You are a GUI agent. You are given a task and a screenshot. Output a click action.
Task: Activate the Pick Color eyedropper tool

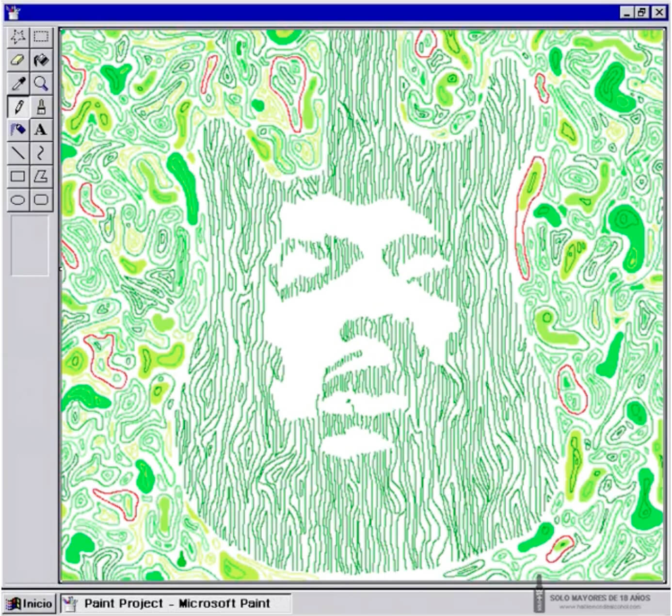[x=18, y=83]
